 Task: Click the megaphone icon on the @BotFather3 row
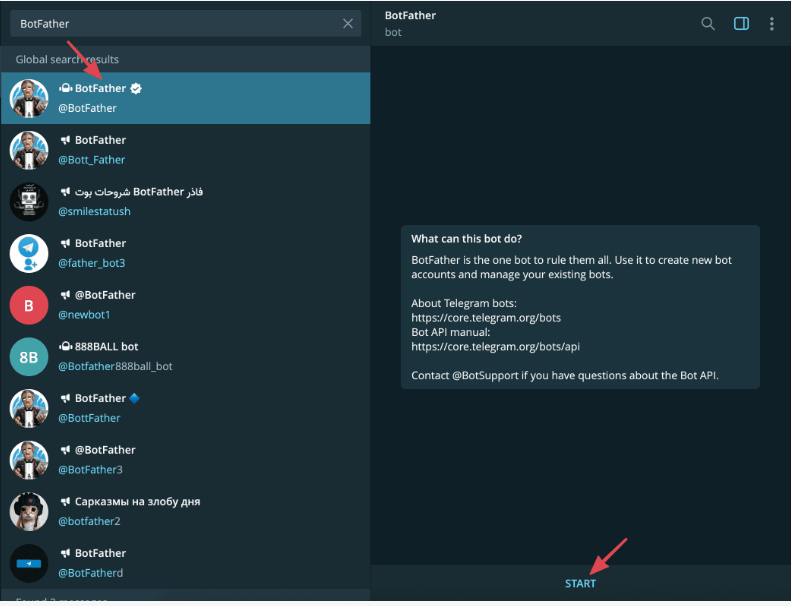coord(65,450)
